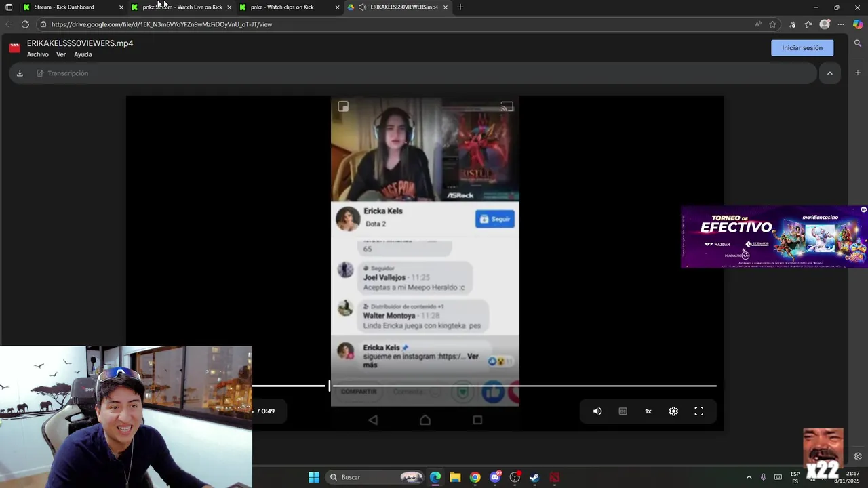This screenshot has width=868, height=488.
Task: Open Discord from taskbar
Action: (x=495, y=477)
